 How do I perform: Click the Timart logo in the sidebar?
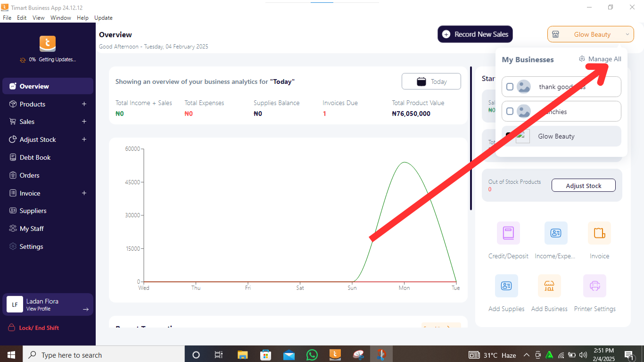(48, 43)
